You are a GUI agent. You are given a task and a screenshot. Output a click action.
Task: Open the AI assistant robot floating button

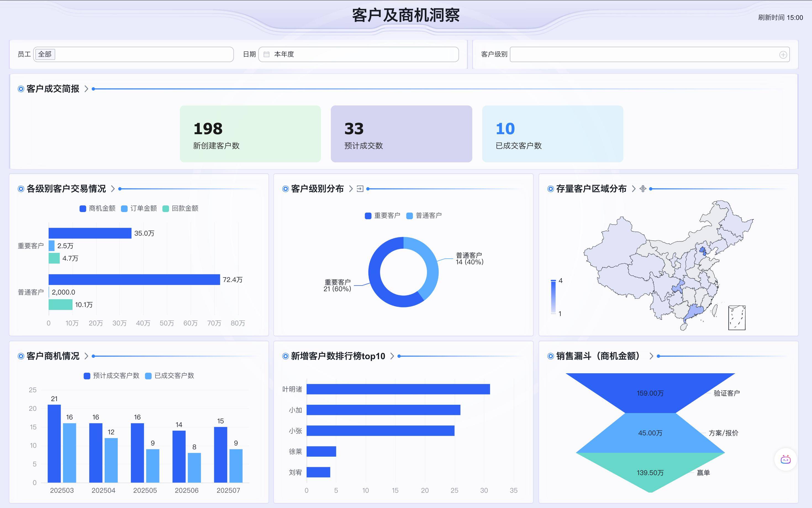pos(785,460)
